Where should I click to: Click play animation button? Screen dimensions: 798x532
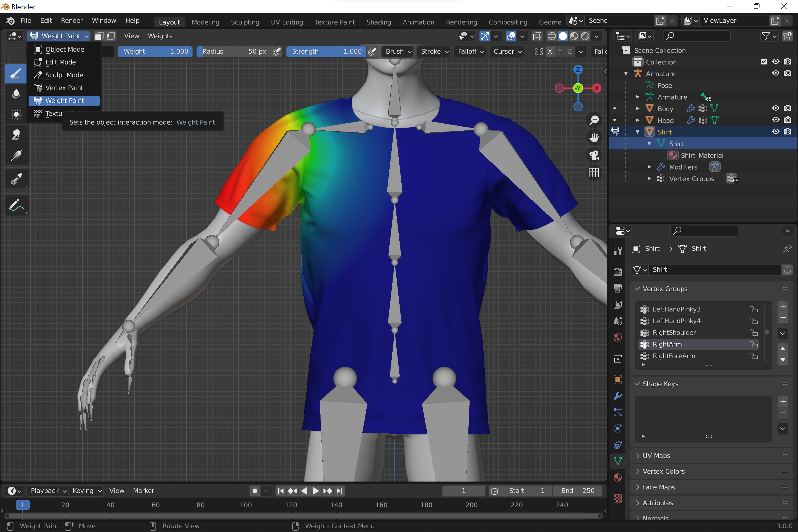(x=316, y=491)
